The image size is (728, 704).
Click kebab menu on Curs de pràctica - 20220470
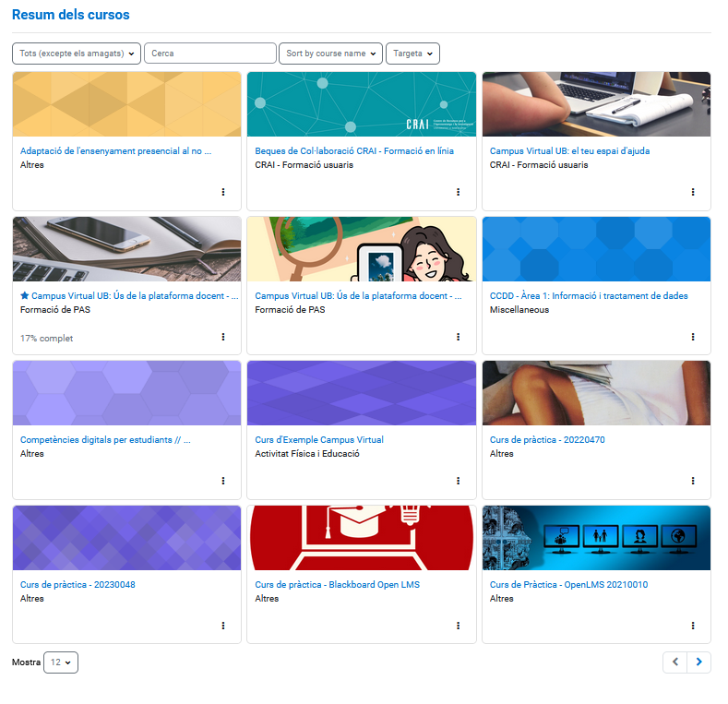693,481
